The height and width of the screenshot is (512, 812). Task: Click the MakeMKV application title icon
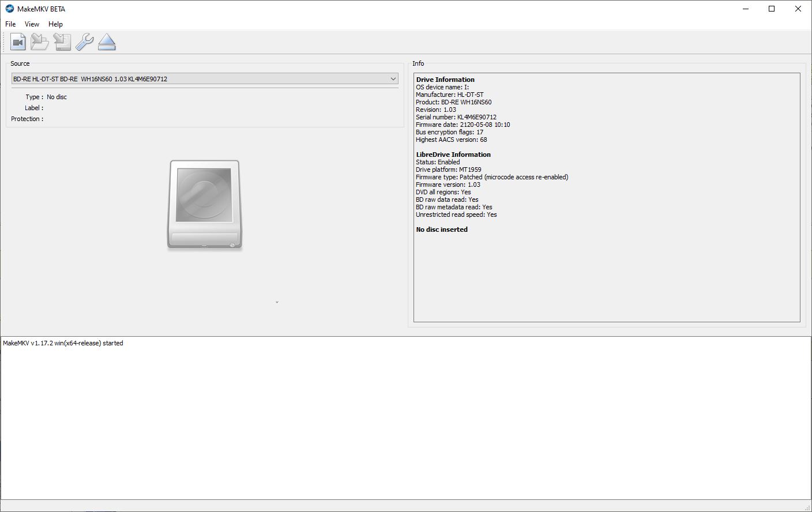[x=9, y=9]
